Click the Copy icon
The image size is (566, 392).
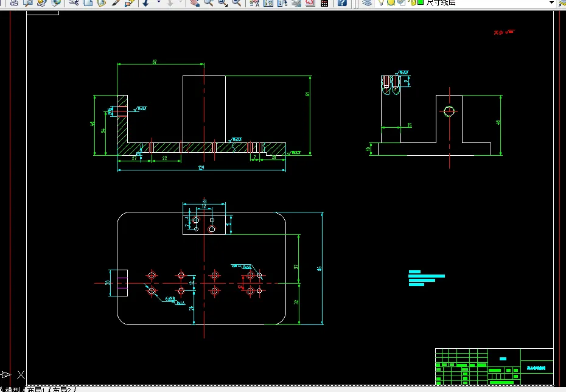88,2
